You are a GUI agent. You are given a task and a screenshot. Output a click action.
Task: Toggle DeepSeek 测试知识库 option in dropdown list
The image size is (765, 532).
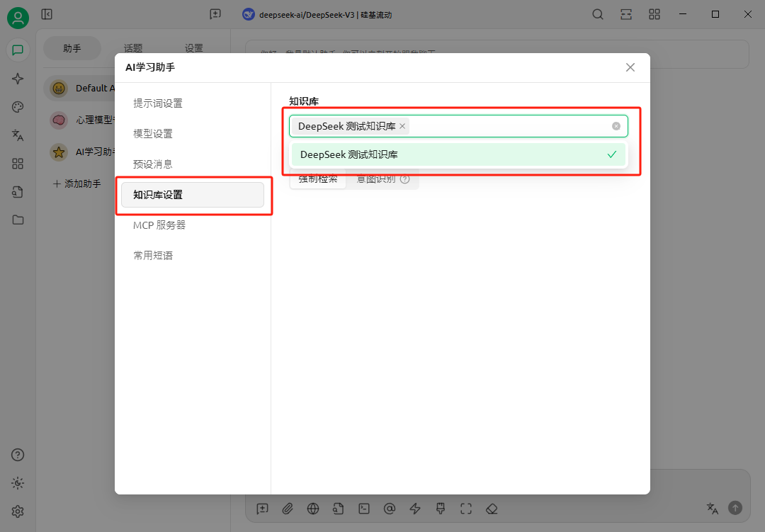tap(458, 154)
